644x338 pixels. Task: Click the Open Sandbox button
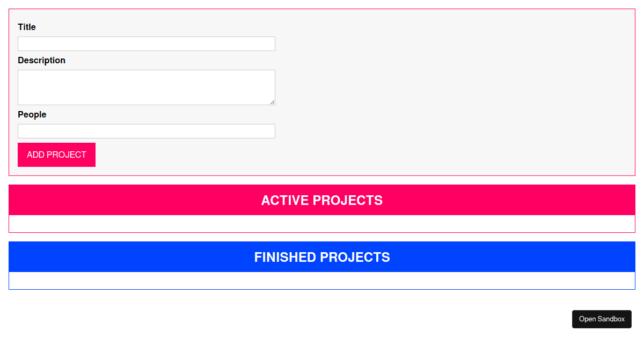[602, 319]
